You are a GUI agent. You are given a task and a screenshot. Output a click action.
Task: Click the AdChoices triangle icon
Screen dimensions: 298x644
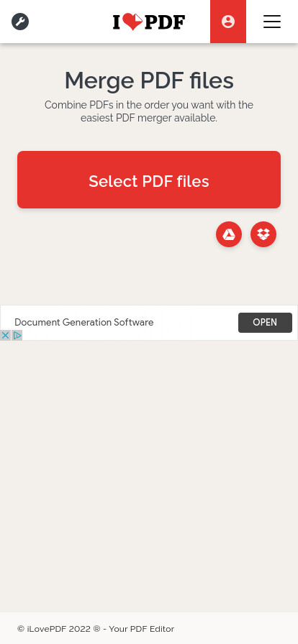(17, 335)
